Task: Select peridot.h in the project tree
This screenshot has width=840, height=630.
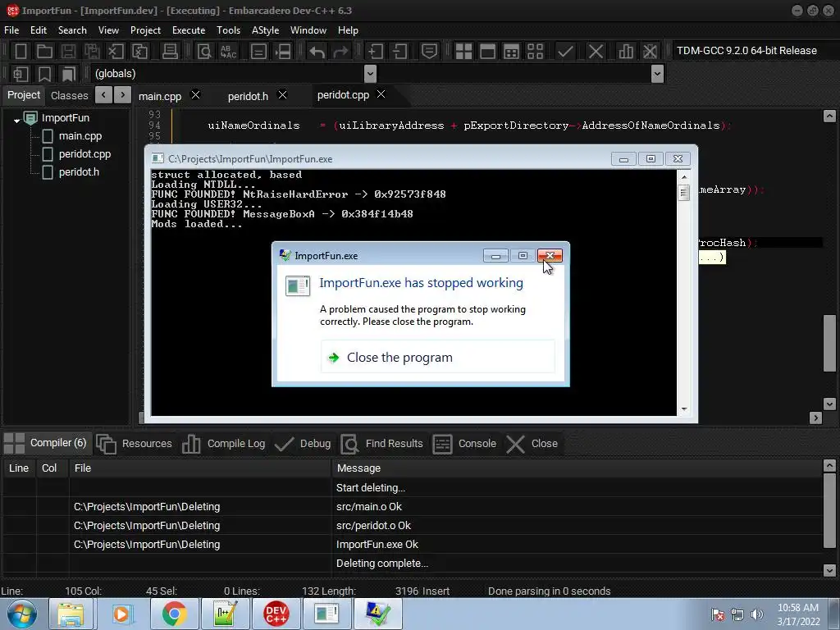Action: (x=79, y=172)
